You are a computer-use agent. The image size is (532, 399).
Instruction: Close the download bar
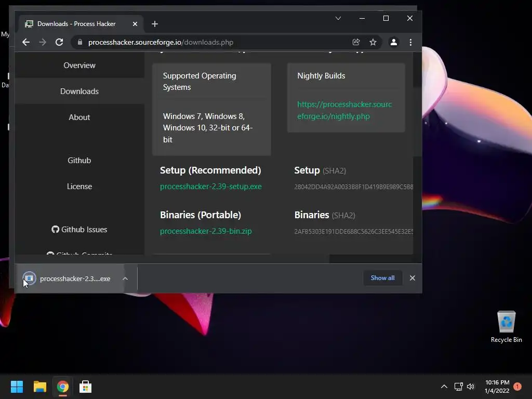pyautogui.click(x=412, y=278)
